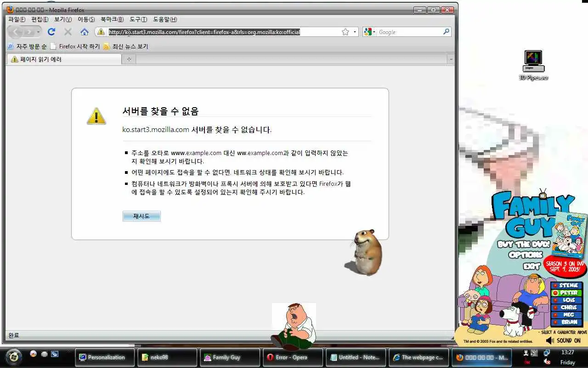The width and height of the screenshot is (588, 368).
Task: Click the 완료 status bar text
Action: 14,335
